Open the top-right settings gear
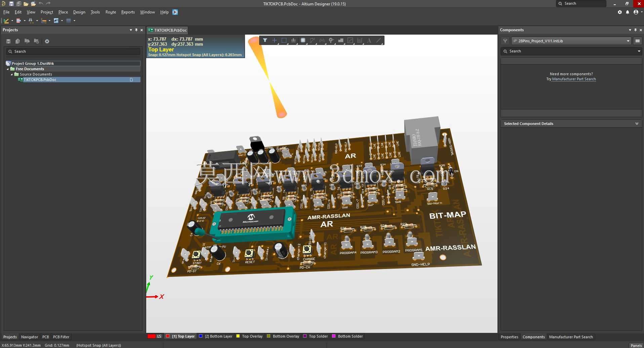Screen dimensions: 644x348 (x=620, y=12)
